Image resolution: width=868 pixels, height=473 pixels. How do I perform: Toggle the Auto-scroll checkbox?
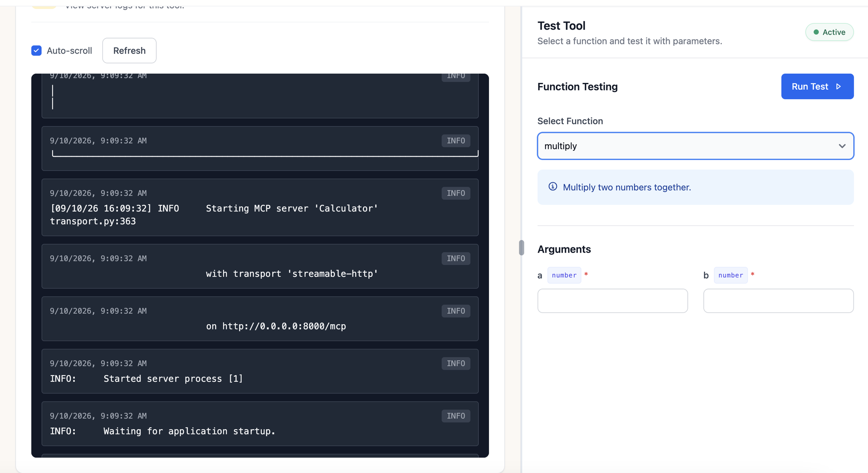tap(37, 51)
